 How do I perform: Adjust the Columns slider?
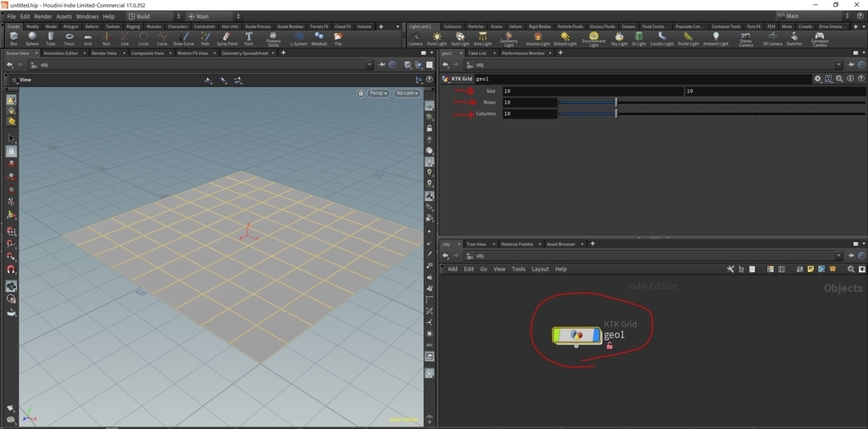pos(712,114)
